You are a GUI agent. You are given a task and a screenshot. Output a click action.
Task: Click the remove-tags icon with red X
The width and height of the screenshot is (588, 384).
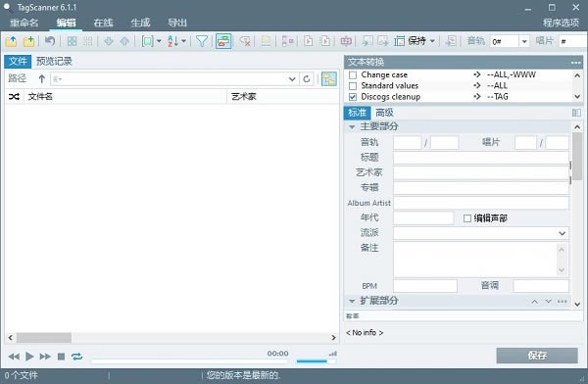point(245,41)
